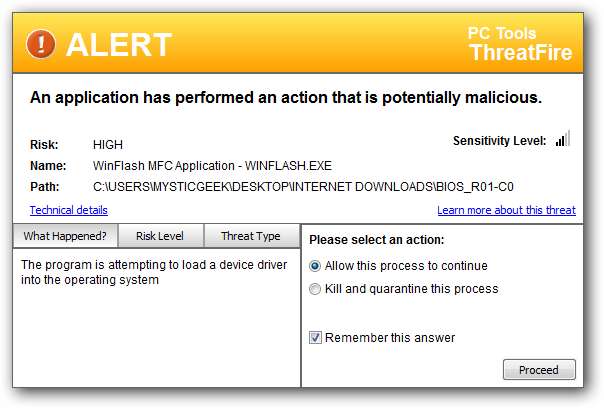Click the ALERT title text
The width and height of the screenshot is (604, 408).
118,45
